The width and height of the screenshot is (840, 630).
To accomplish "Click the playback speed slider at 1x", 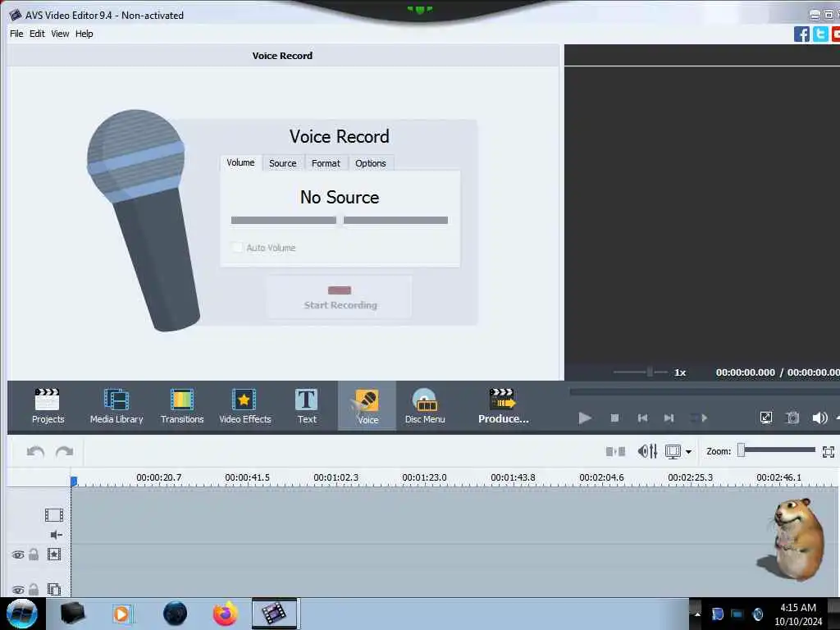I will coord(650,372).
